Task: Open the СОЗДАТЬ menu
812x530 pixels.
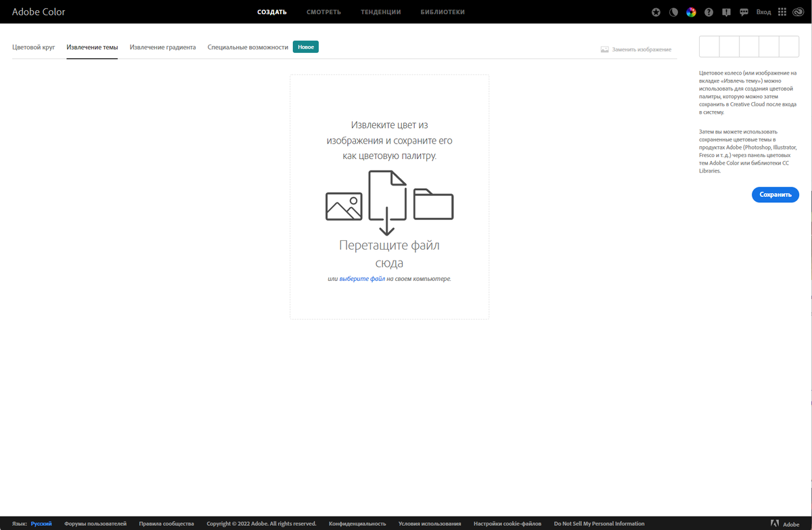Action: (272, 12)
